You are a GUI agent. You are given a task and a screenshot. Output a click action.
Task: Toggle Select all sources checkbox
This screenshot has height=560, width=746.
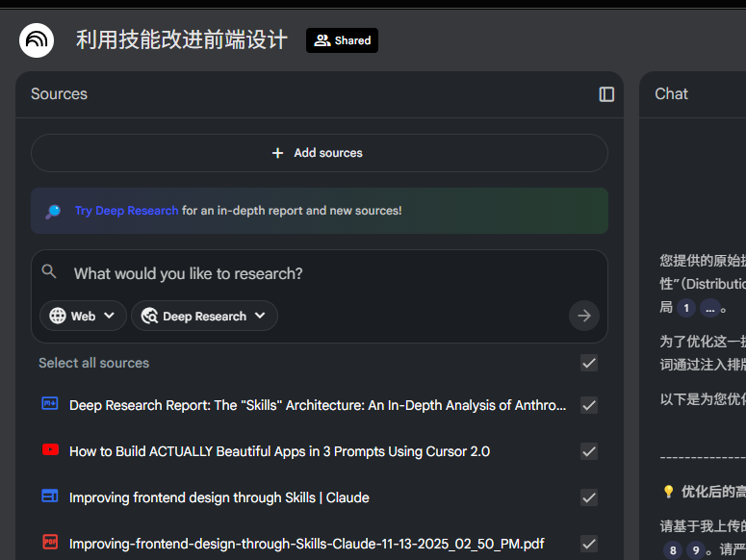589,363
